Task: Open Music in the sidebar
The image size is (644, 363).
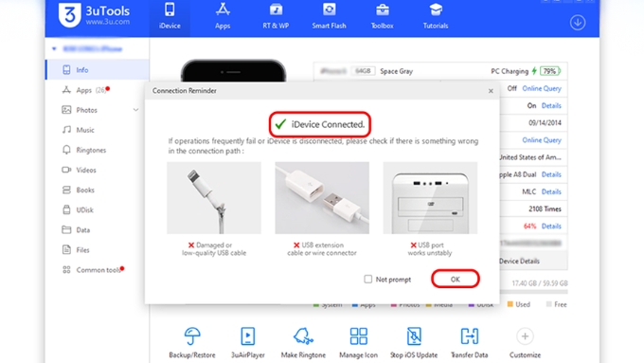Action: 98,130
